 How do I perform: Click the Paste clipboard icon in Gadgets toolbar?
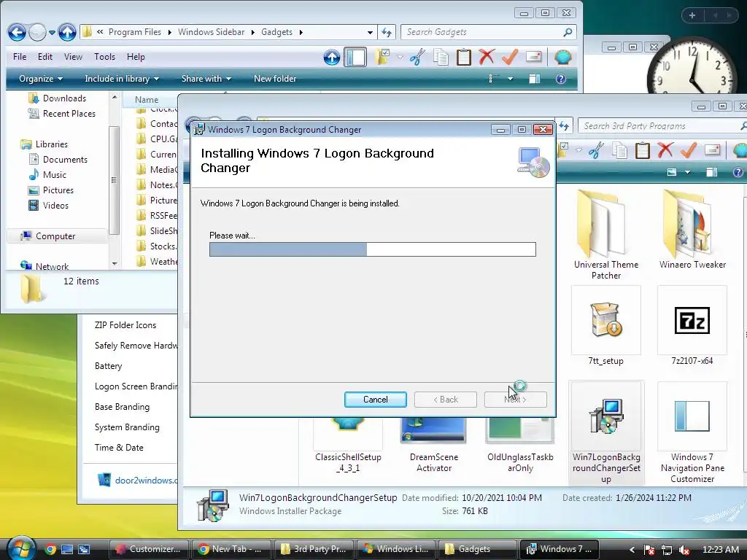[463, 57]
